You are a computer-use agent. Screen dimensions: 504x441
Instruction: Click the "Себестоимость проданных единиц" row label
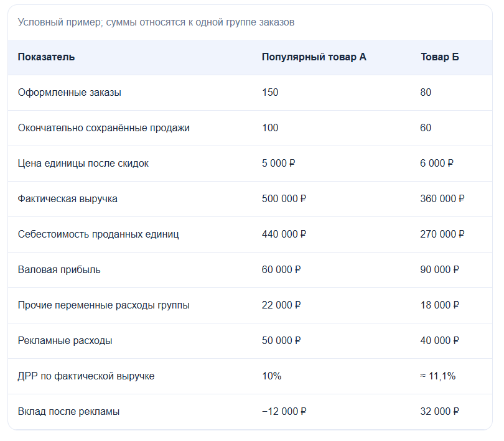click(x=98, y=234)
